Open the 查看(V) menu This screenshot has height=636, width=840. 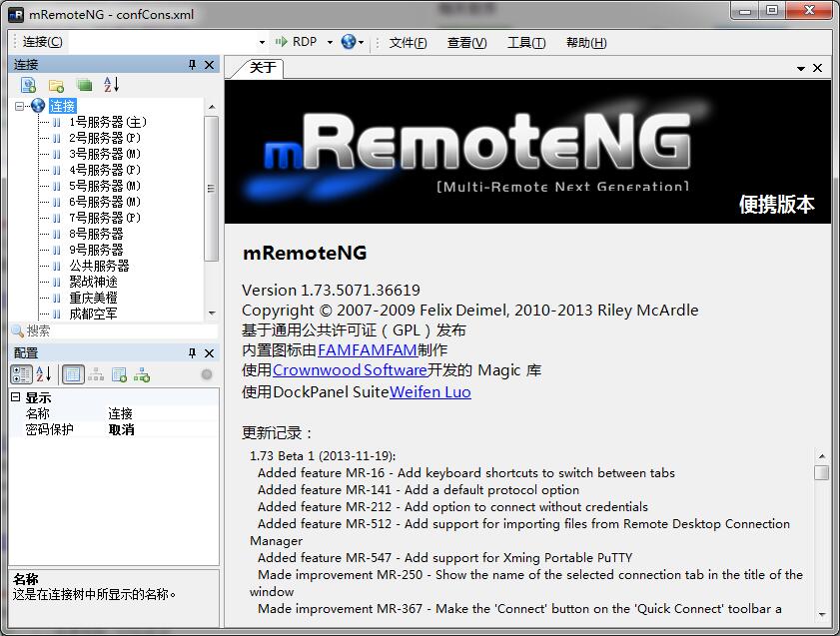click(467, 42)
